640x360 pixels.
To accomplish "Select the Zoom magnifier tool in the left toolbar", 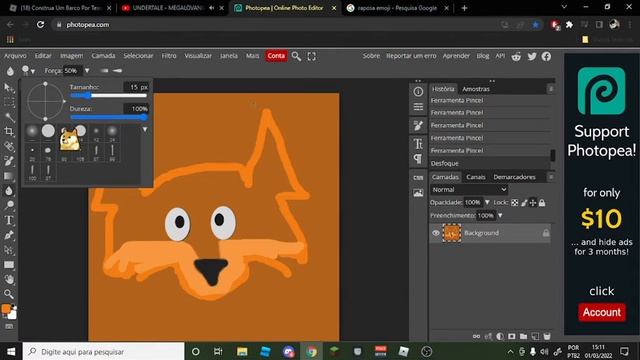I will (9, 294).
